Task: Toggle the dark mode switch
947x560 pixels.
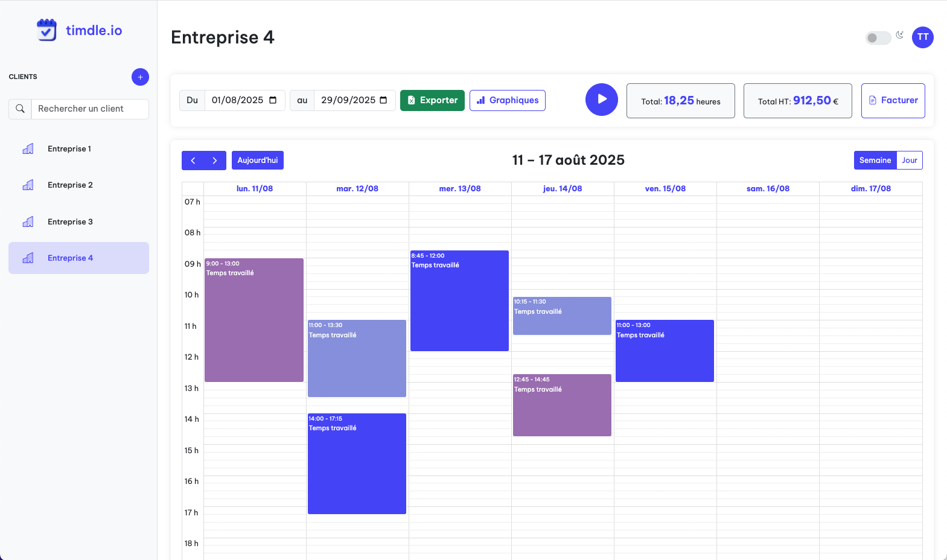Action: tap(878, 38)
